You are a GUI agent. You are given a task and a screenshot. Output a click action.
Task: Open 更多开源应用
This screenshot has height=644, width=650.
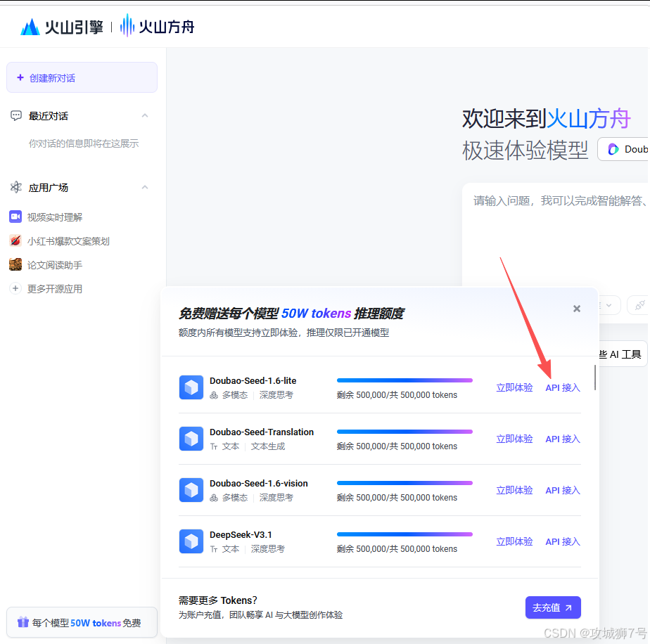[x=46, y=288]
